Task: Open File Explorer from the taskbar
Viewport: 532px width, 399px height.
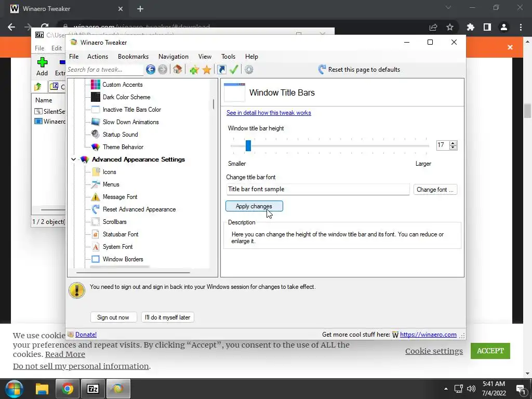Action: 43,389
